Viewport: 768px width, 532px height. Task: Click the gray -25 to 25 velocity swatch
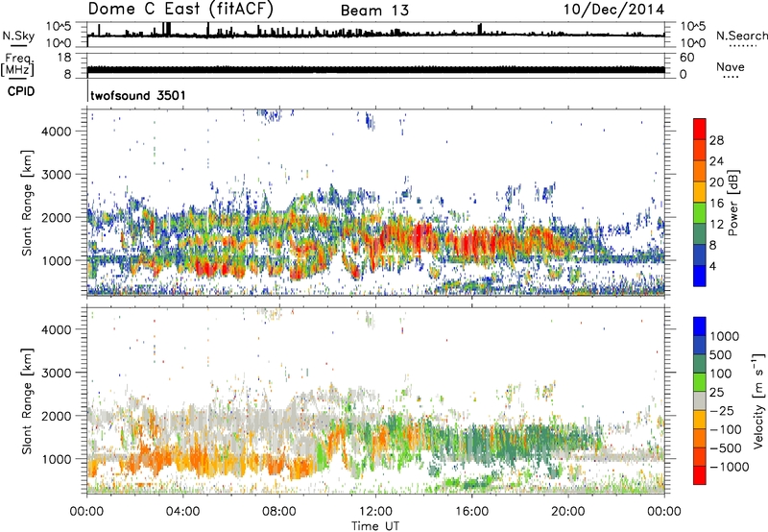pyautogui.click(x=700, y=400)
